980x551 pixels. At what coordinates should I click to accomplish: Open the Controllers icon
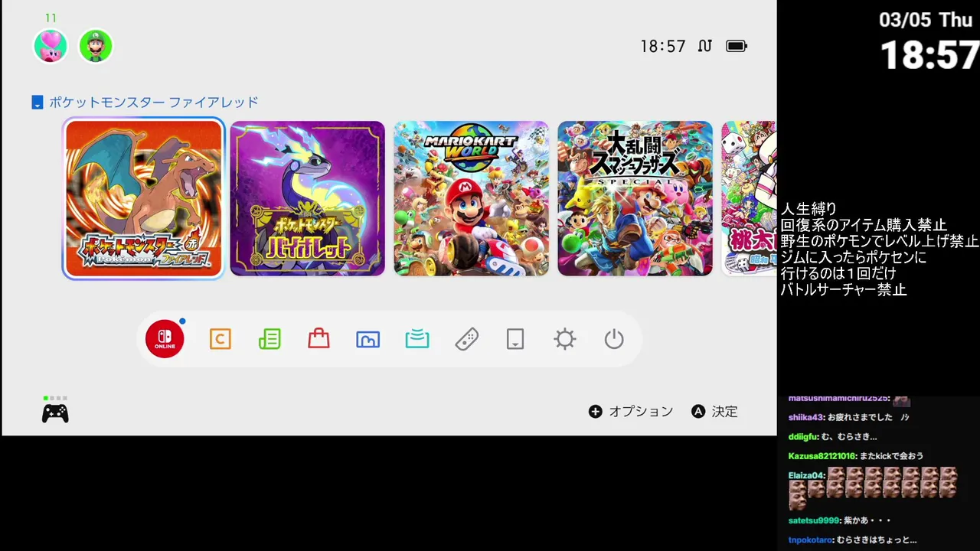466,339
